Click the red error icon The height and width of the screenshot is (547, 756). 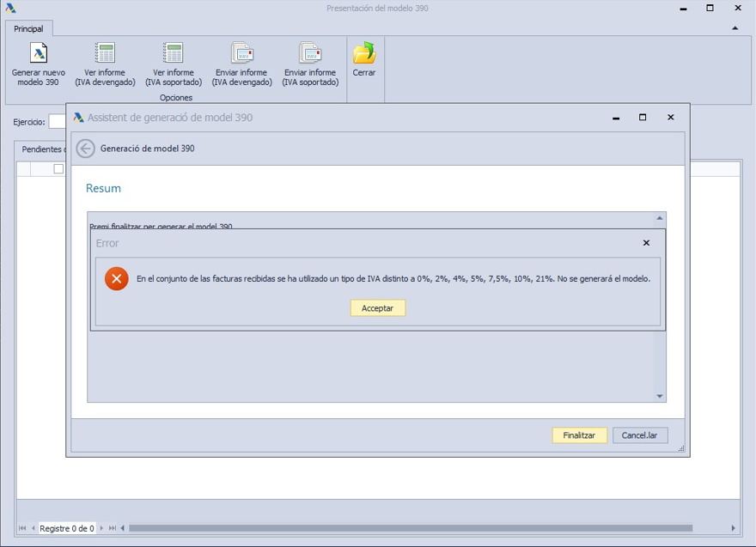(117, 278)
